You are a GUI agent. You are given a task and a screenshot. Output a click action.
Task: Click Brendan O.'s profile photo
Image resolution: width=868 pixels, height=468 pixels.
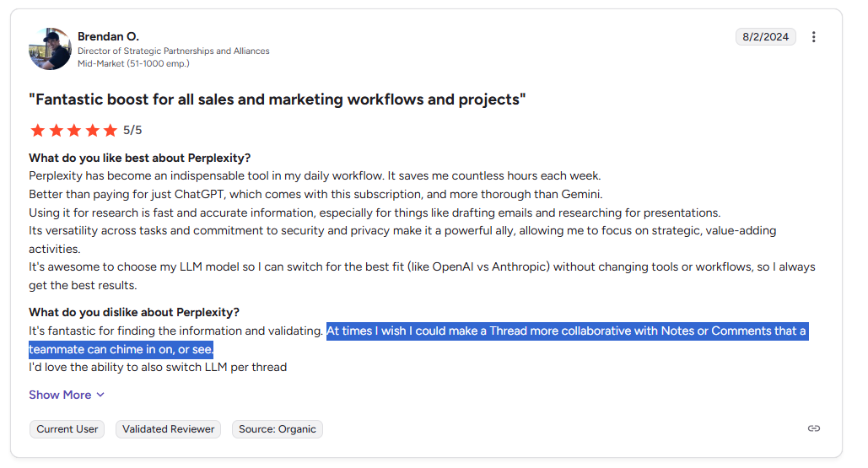pyautogui.click(x=50, y=49)
